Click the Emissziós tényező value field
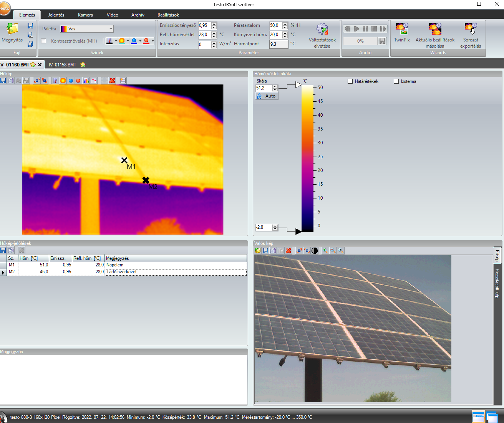Screen dimensions: 504x423 tap(204, 25)
